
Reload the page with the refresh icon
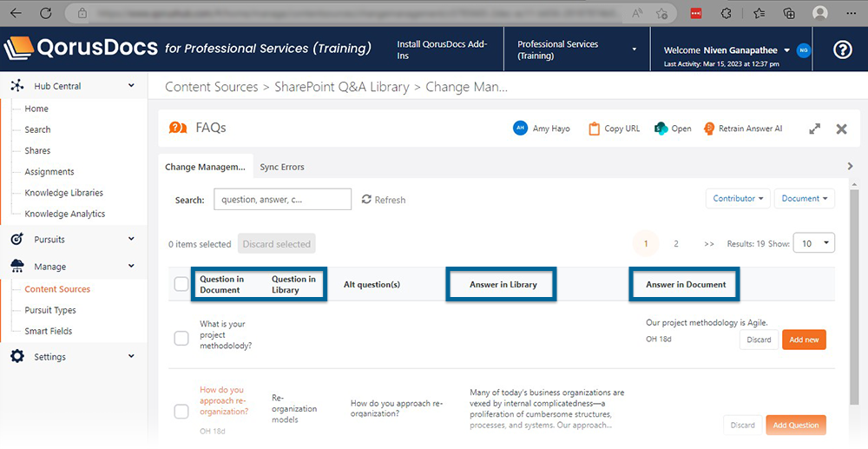click(46, 13)
